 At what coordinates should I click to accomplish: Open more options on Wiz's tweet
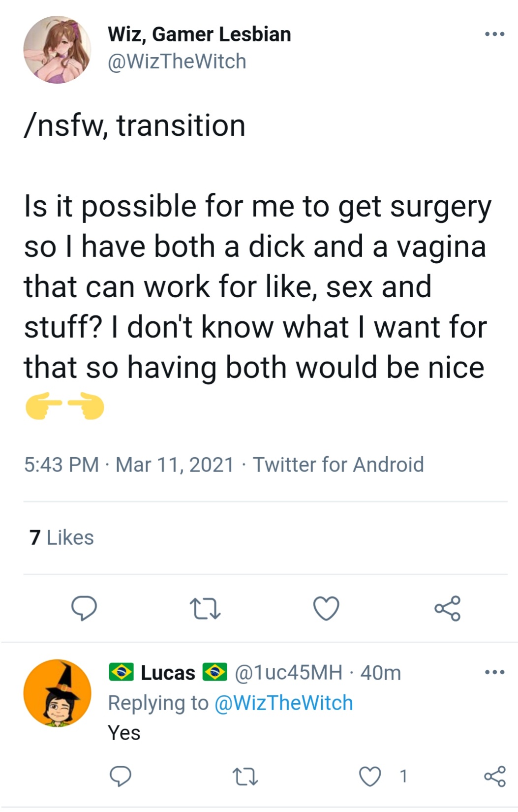(x=494, y=34)
